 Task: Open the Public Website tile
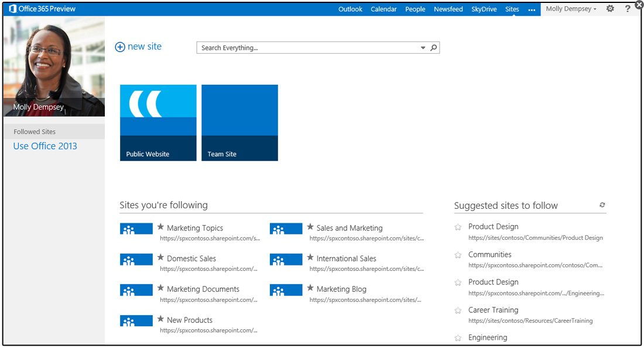tap(158, 123)
